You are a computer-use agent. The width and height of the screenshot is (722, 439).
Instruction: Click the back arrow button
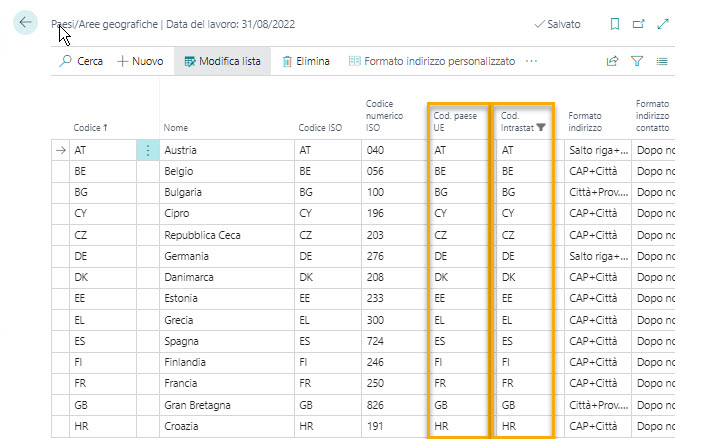click(x=25, y=23)
